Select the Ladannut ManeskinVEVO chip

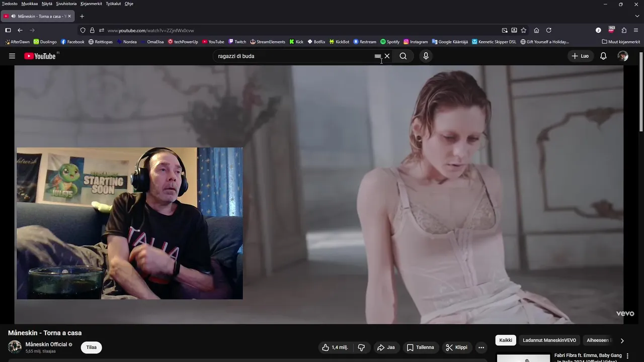click(x=549, y=340)
